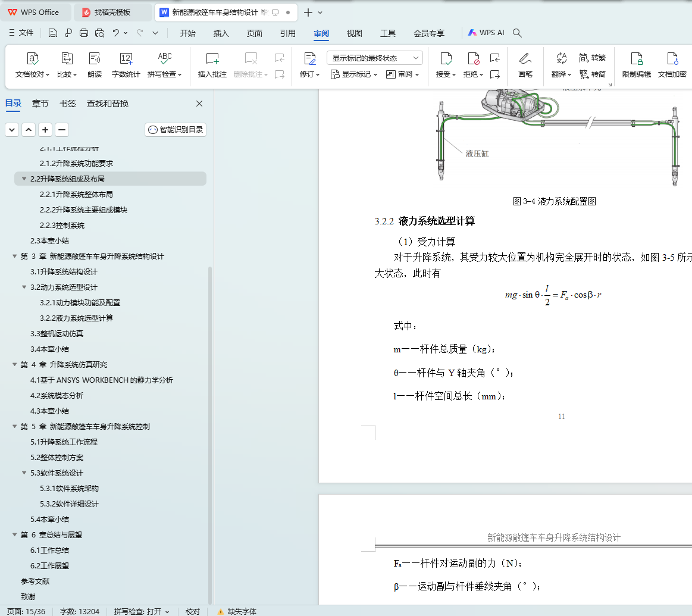Click 修订 track changes icon
The width and height of the screenshot is (692, 616).
click(x=310, y=59)
